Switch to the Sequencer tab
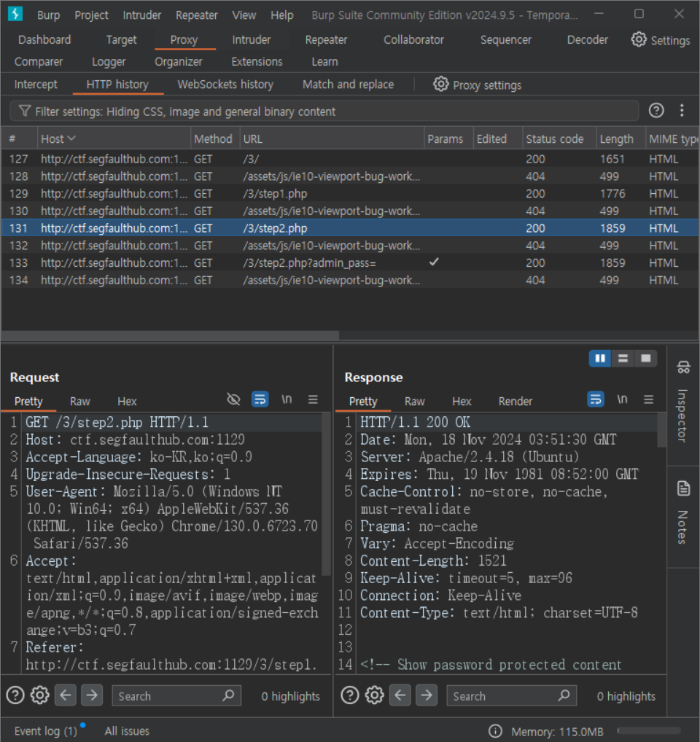Image resolution: width=700 pixels, height=742 pixels. (x=506, y=40)
